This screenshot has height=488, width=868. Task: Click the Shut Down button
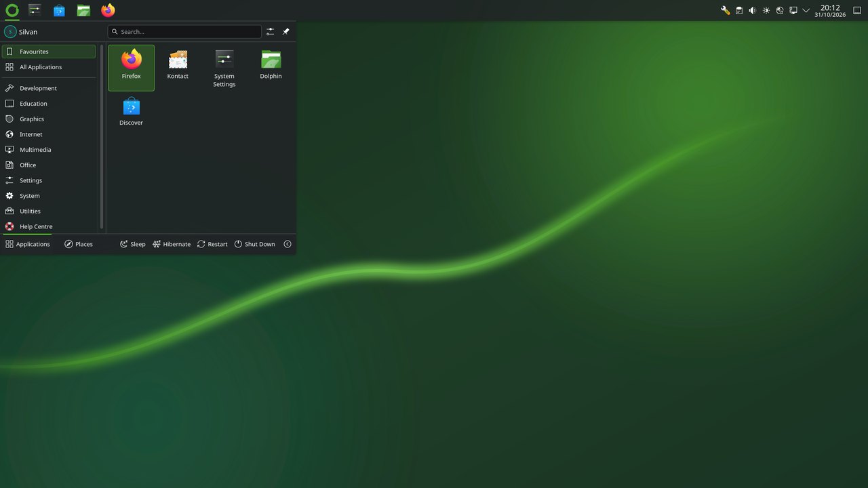tap(255, 244)
